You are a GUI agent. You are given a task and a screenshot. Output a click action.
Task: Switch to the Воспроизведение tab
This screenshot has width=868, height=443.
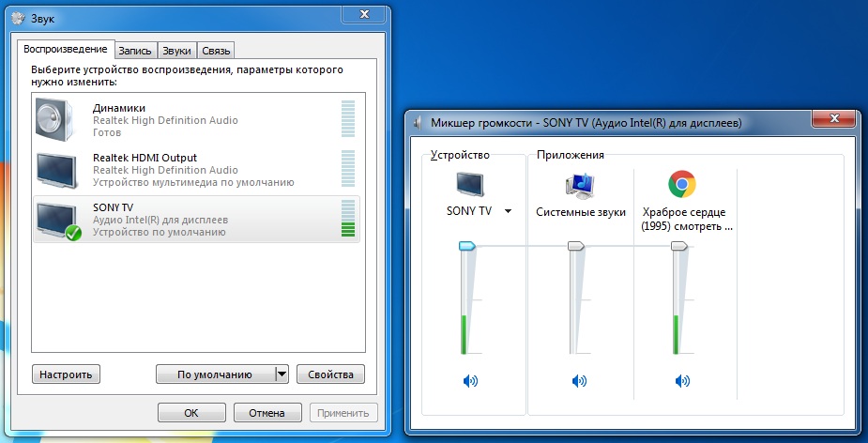[x=66, y=50]
